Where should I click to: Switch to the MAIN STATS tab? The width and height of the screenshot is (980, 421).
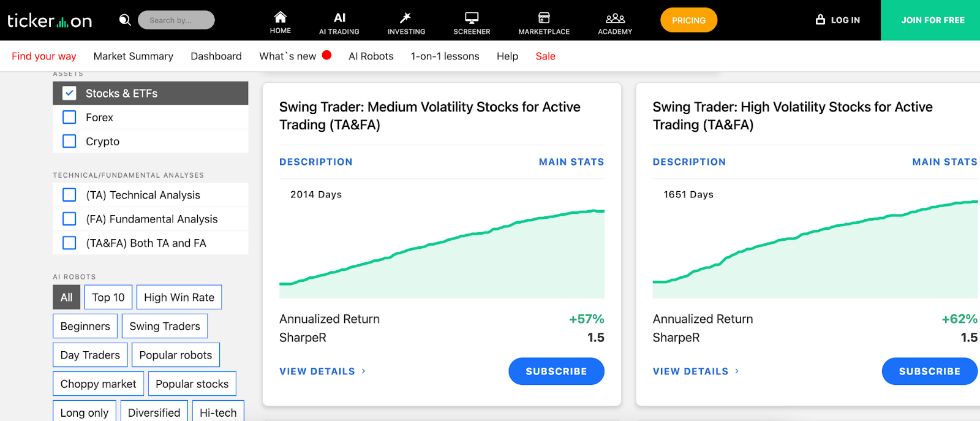[x=571, y=161]
